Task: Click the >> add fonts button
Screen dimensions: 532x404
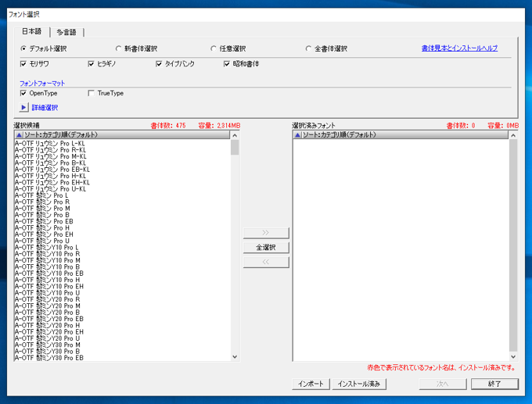Action: pos(266,233)
